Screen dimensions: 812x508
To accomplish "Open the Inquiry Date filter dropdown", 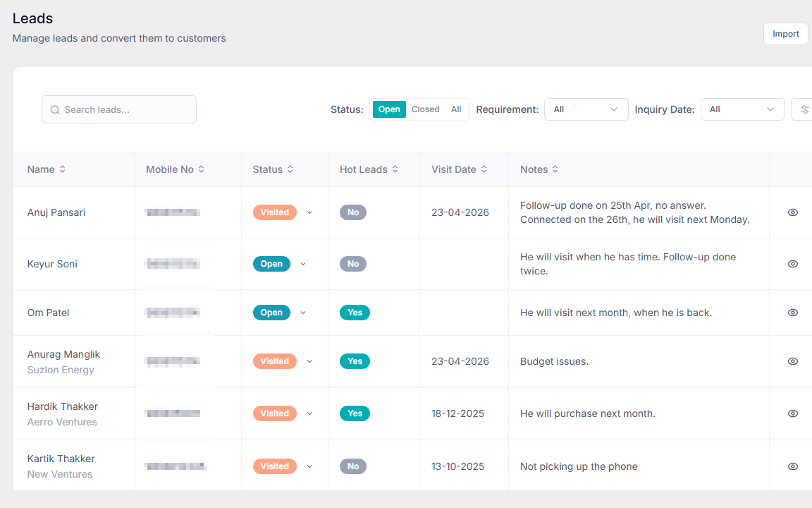I will coord(743,109).
